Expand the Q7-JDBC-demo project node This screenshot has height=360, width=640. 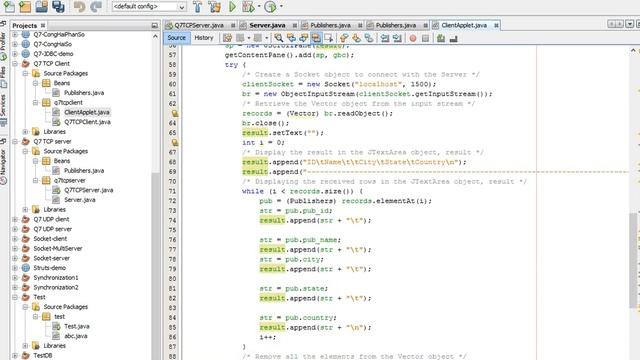tap(15, 54)
